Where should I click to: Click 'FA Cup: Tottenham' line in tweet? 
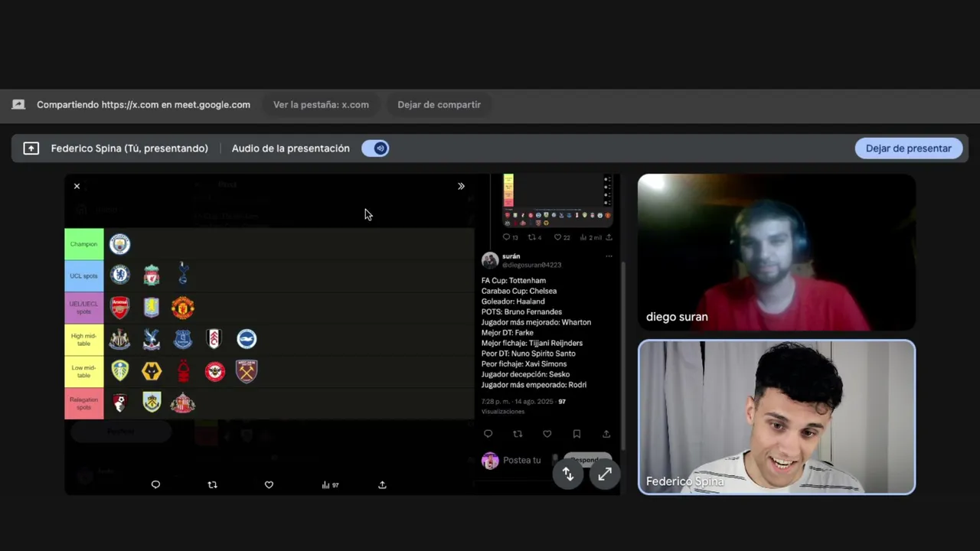(x=514, y=281)
